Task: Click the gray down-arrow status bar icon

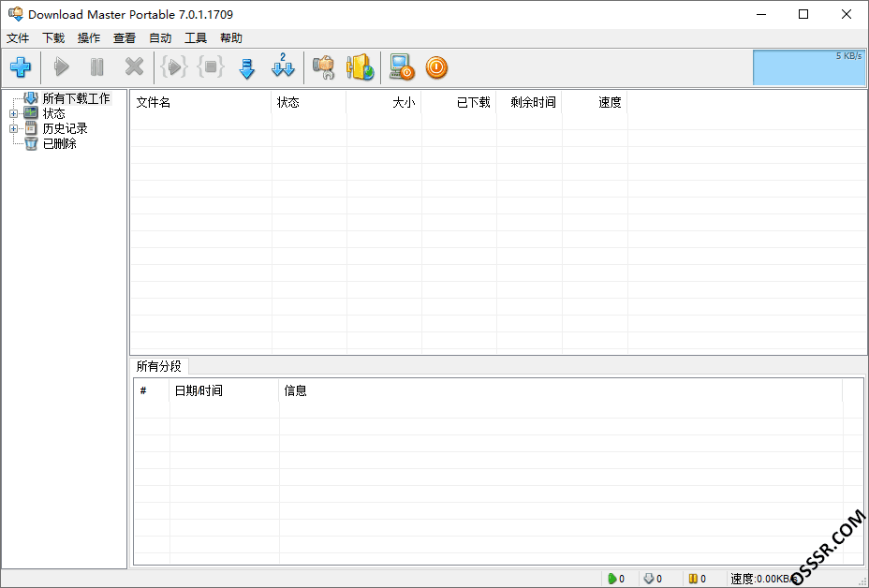Action: tap(648, 579)
